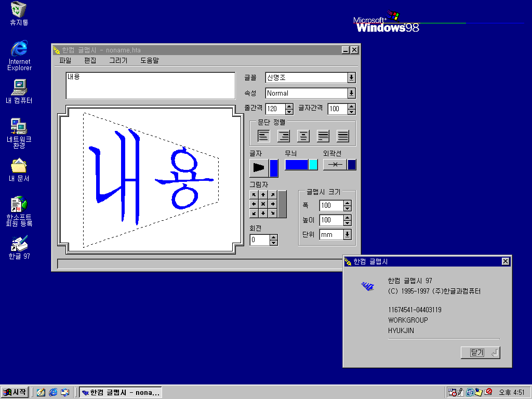The image size is (532, 399).
Task: Align paragraph right in 문단 정렬
Action: (283, 136)
